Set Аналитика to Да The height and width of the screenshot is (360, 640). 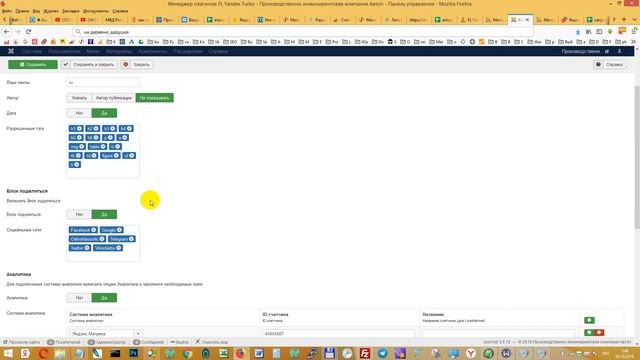click(104, 298)
